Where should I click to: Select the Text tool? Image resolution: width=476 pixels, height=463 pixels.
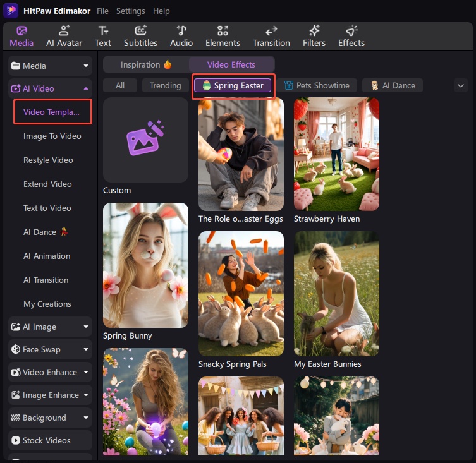[x=103, y=36]
